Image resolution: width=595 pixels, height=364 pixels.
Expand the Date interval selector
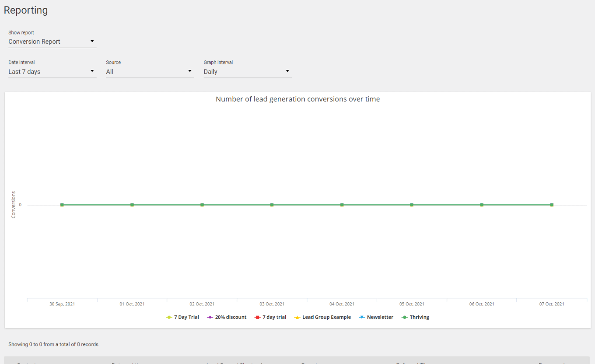[52, 72]
